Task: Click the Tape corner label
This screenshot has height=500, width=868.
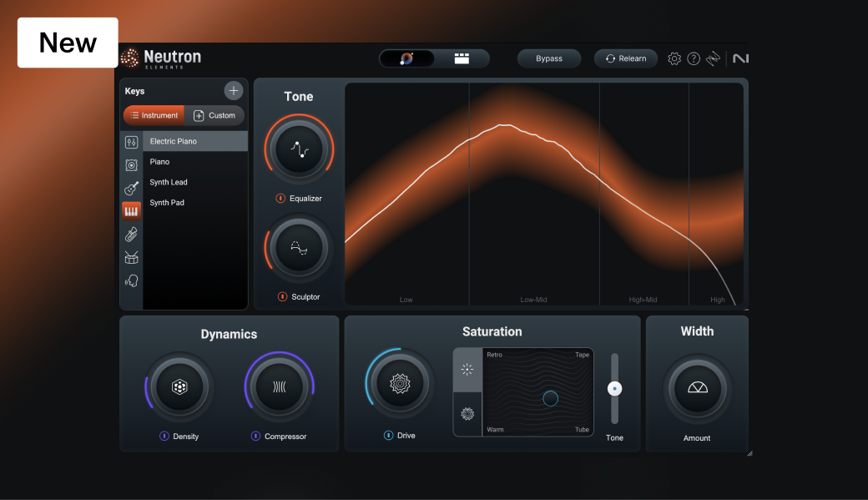Action: tap(582, 355)
